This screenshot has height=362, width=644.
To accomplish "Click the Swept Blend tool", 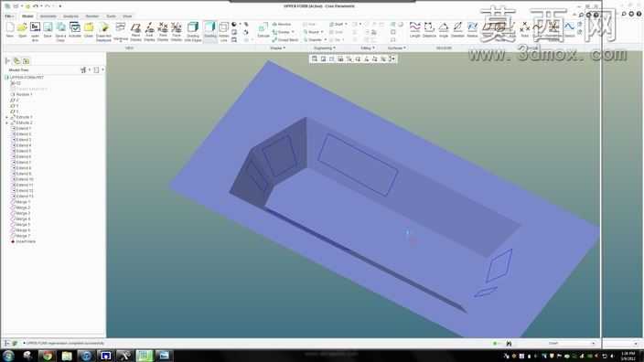I will pos(285,40).
